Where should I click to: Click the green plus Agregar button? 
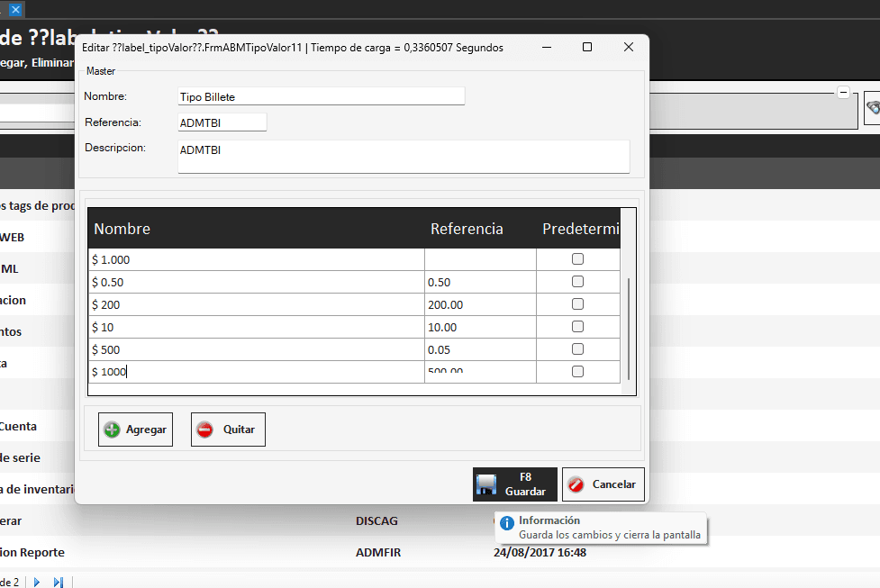135,430
